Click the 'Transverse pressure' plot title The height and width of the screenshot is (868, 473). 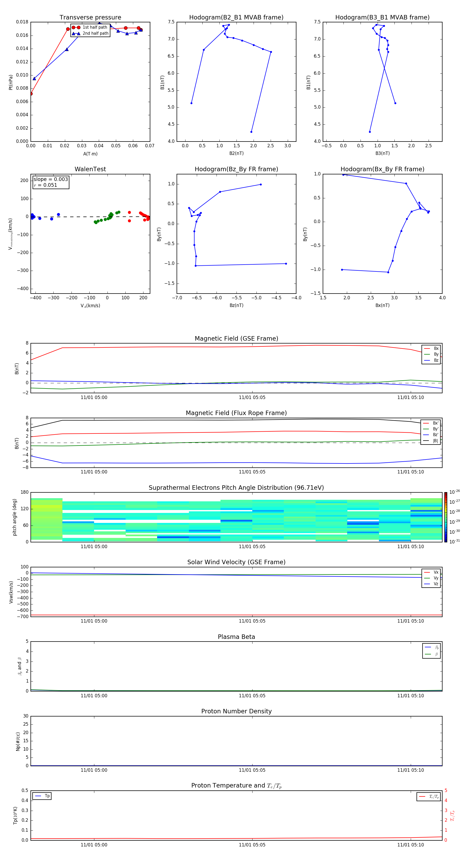(90, 18)
